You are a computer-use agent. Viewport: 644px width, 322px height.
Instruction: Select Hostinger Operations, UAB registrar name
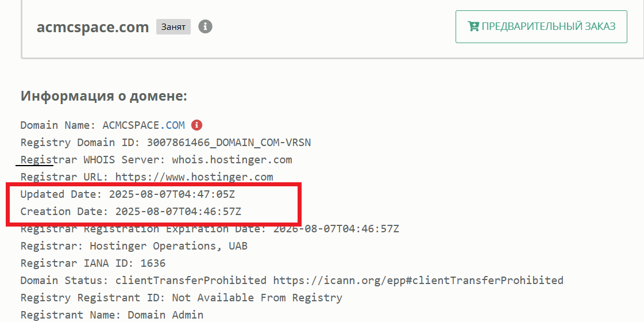pyautogui.click(x=168, y=246)
